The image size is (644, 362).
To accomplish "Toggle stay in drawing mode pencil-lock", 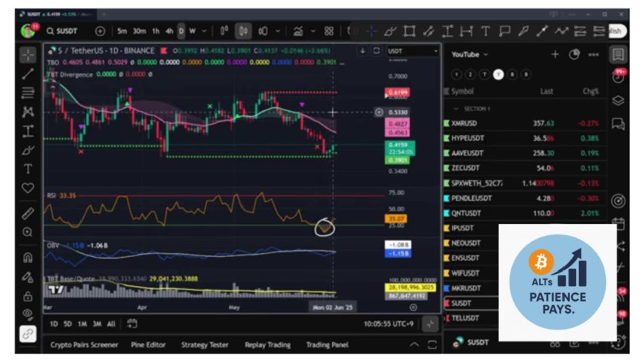I will coord(28,277).
